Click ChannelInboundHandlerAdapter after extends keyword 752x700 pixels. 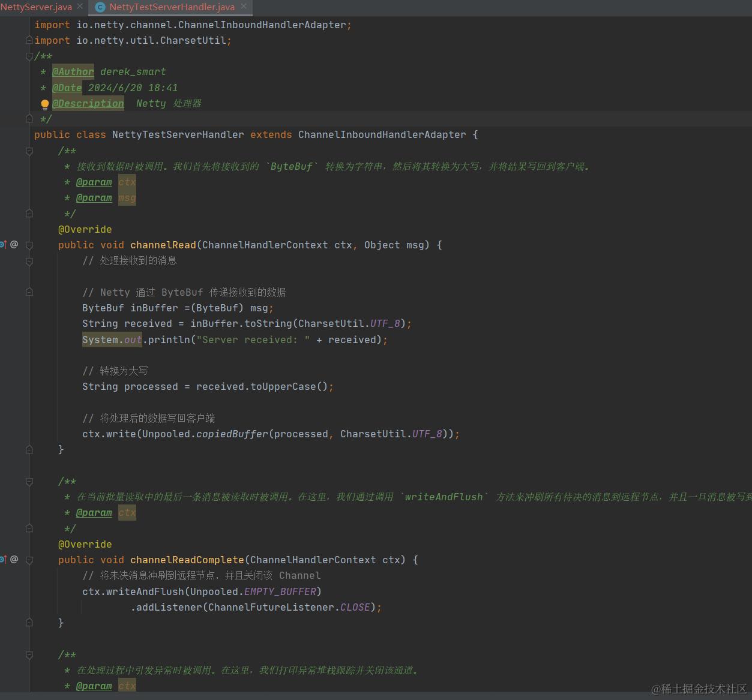(382, 135)
